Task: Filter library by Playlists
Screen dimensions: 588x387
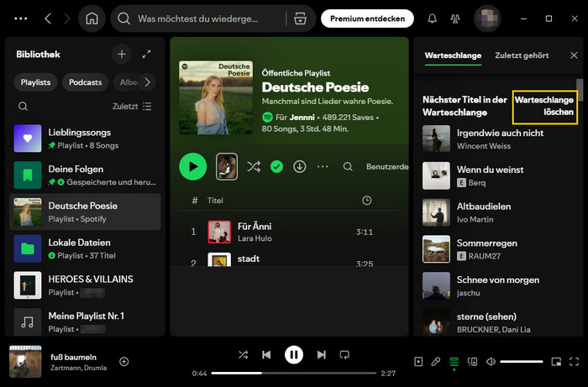Action: point(35,82)
